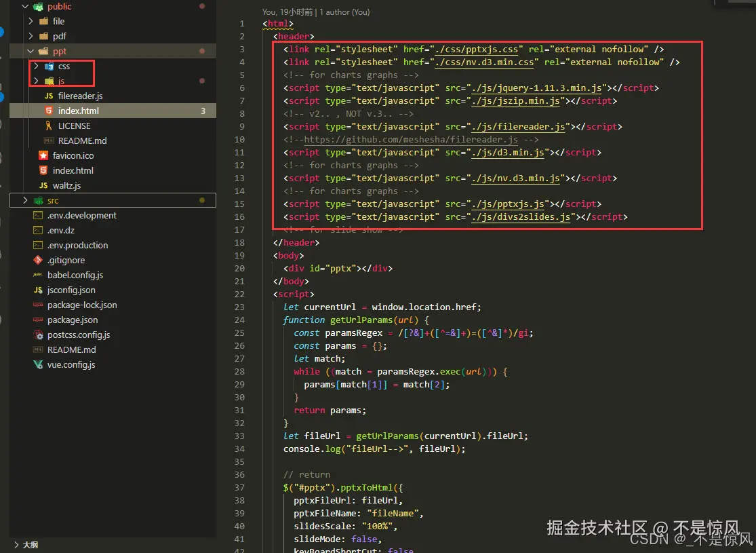Open .gitignore file
The width and height of the screenshot is (756, 553).
coord(66,260)
